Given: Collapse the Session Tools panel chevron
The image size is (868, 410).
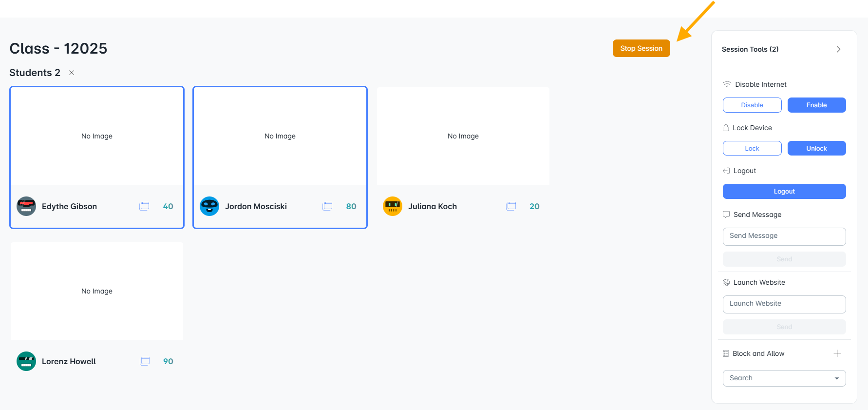Looking at the screenshot, I should pyautogui.click(x=838, y=49).
